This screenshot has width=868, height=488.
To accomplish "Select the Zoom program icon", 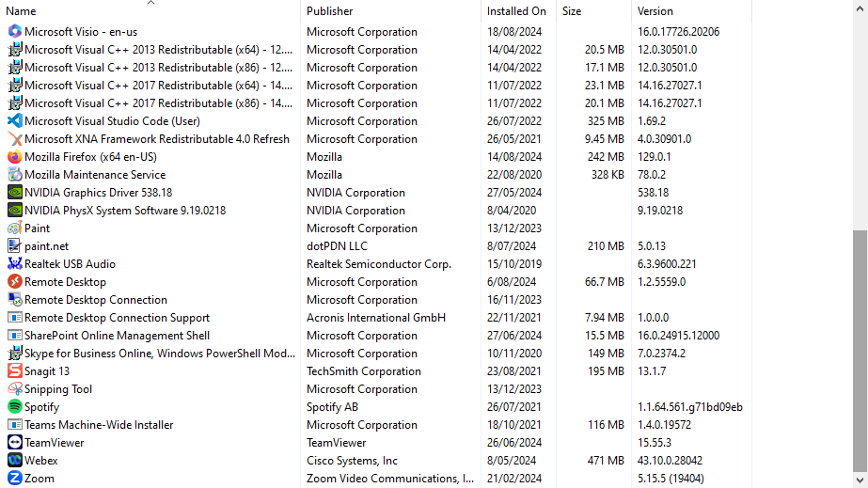I will [14, 479].
